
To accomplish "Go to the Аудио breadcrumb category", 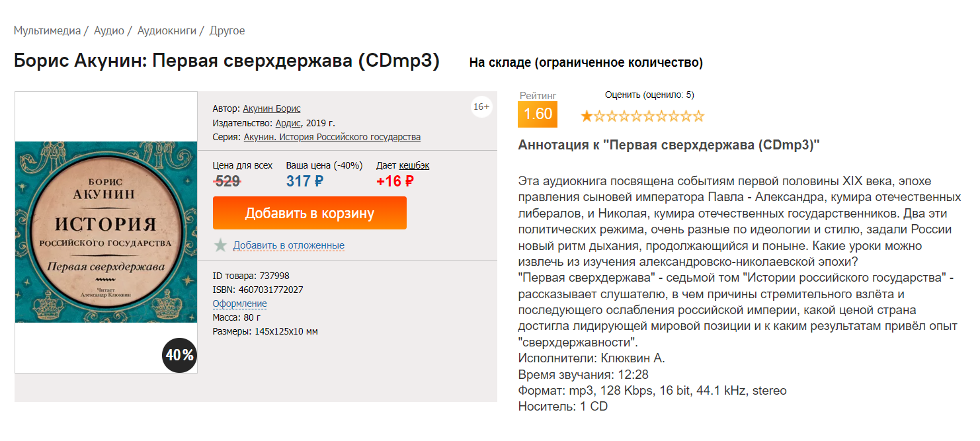I will coord(109,30).
